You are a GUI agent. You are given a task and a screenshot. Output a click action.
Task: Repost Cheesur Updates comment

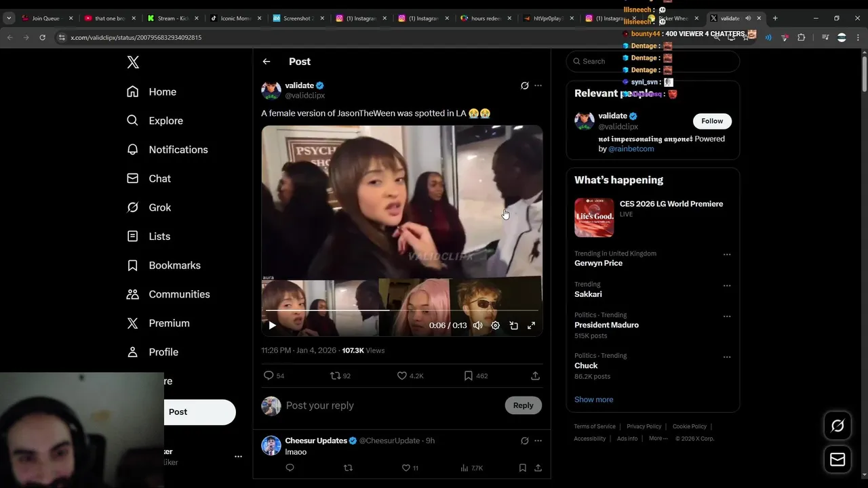pos(348,468)
